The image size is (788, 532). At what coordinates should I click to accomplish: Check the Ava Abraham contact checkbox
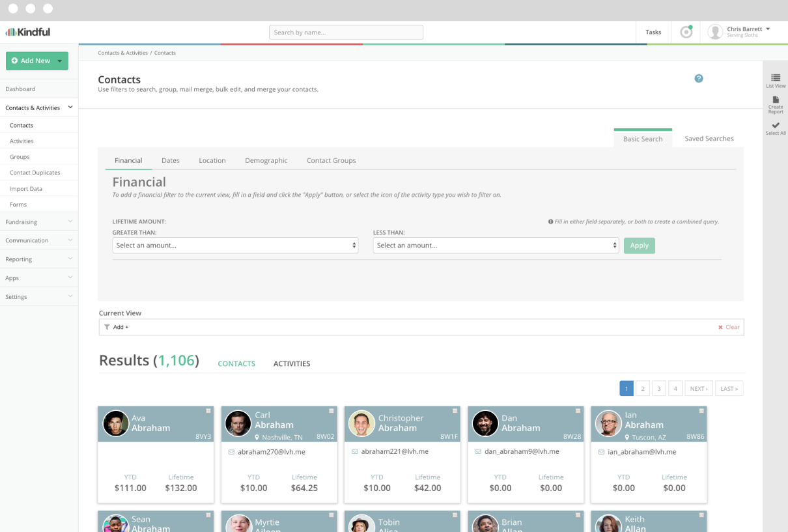pos(208,411)
